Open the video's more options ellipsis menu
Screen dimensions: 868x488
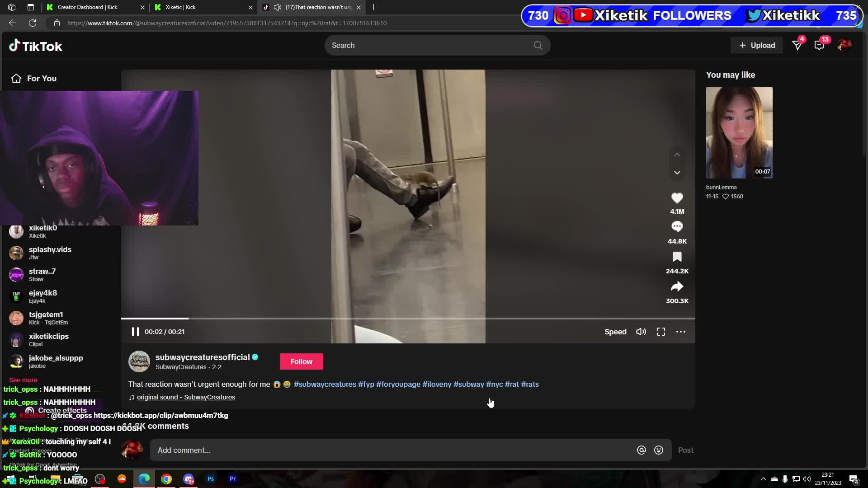pos(680,332)
